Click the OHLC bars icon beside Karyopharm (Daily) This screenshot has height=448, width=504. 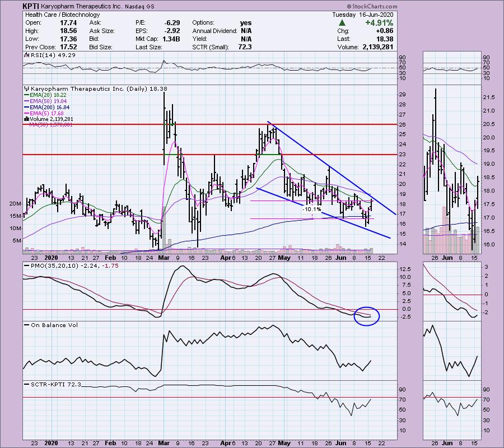click(x=27, y=88)
